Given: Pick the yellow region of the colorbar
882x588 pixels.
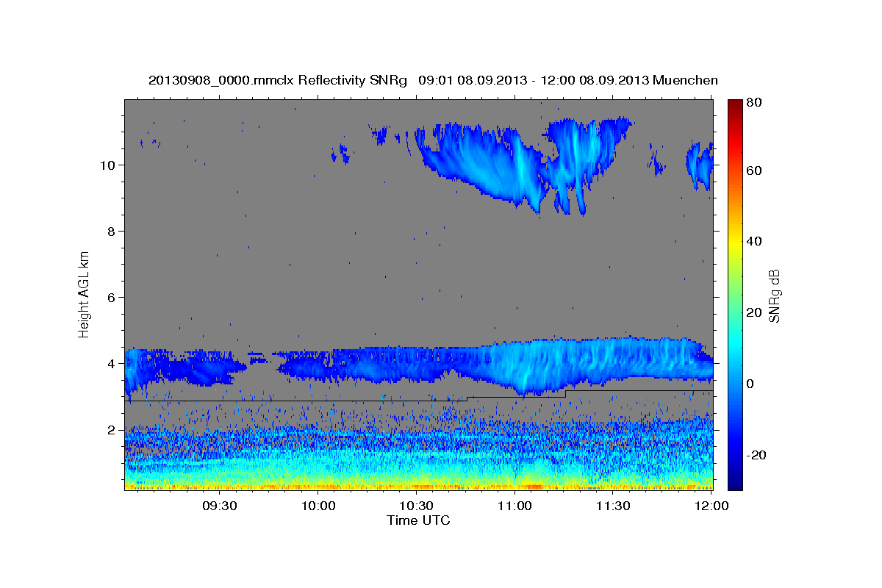Looking at the screenshot, I should (x=734, y=243).
